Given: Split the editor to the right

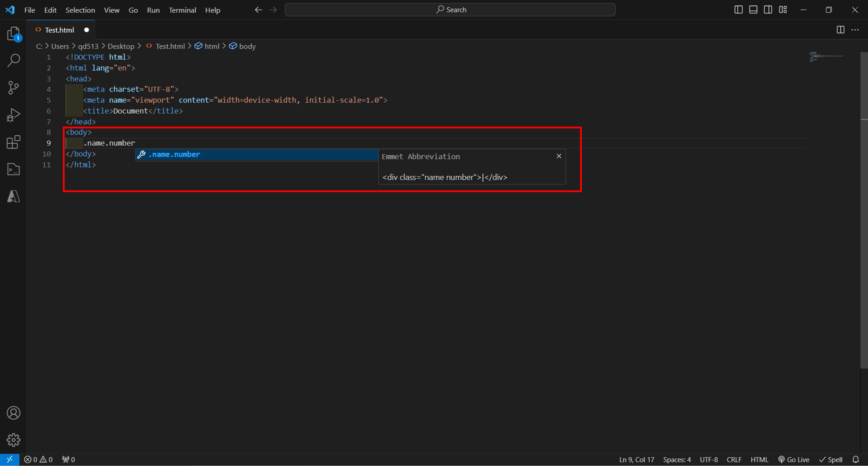Looking at the screenshot, I should click(x=840, y=30).
